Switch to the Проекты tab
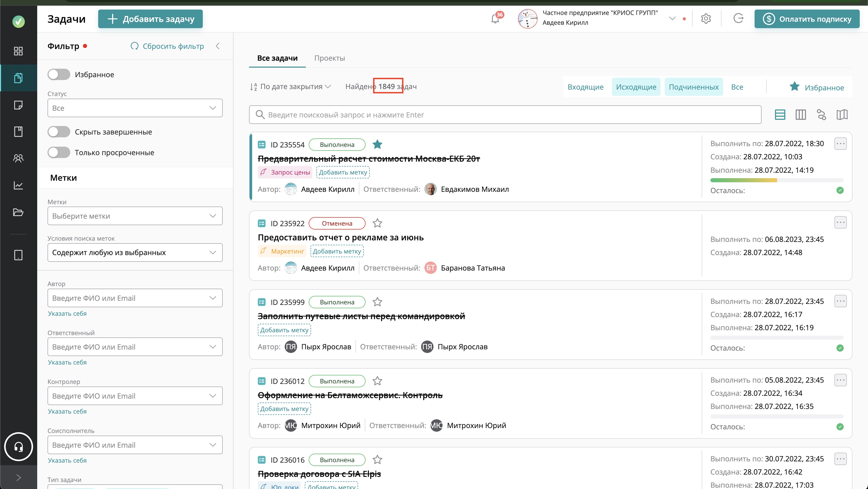This screenshot has width=868, height=489. click(x=329, y=58)
